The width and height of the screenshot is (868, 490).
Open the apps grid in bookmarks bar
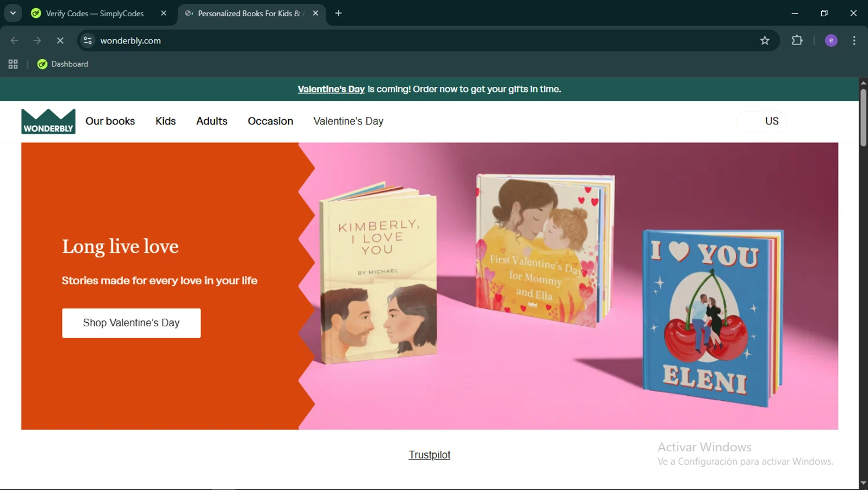pyautogui.click(x=13, y=64)
